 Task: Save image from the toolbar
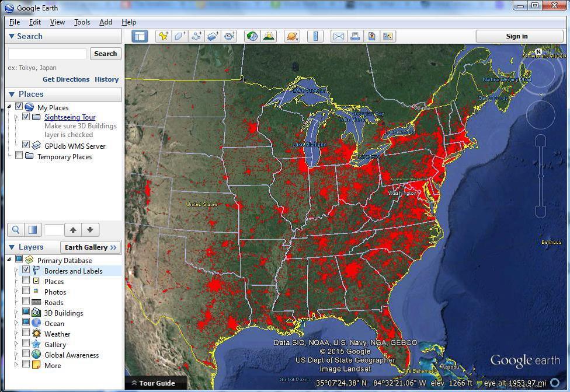(371, 36)
